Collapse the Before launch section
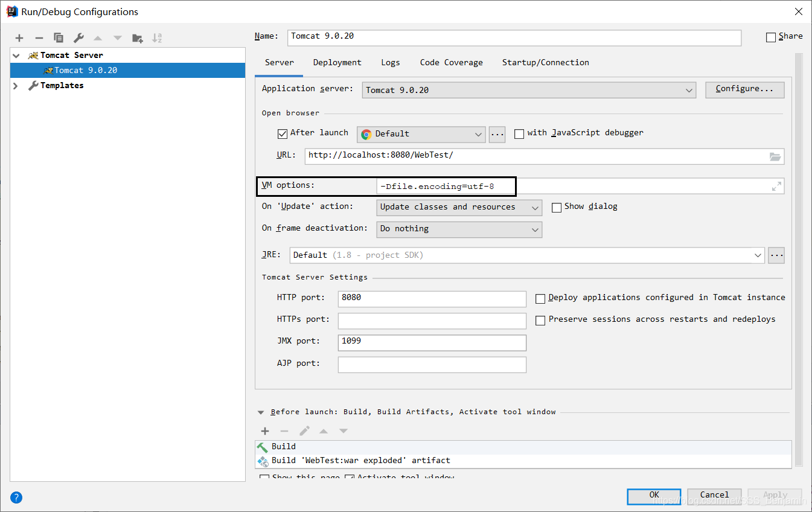This screenshot has height=512, width=812. [x=261, y=412]
